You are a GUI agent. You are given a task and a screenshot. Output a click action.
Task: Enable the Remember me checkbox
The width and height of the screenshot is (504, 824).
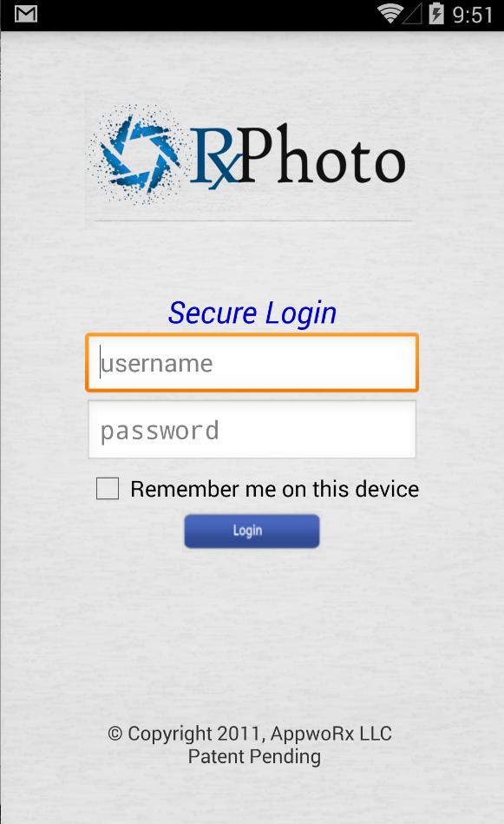108,488
